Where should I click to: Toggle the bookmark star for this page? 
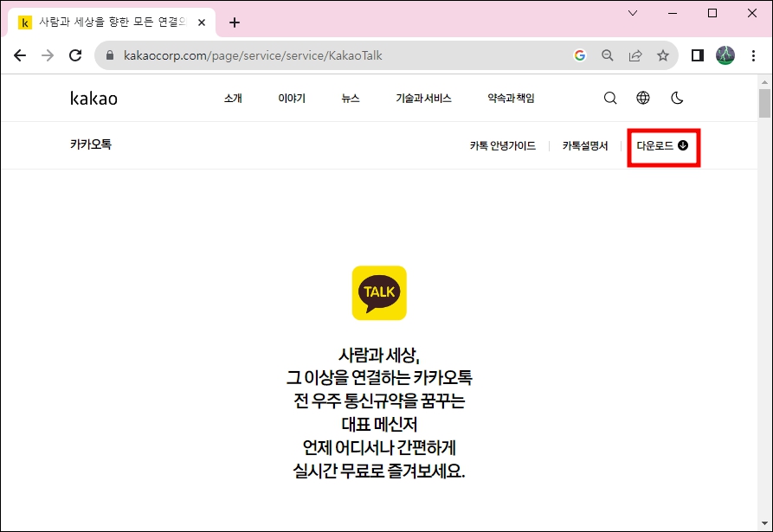(x=663, y=54)
